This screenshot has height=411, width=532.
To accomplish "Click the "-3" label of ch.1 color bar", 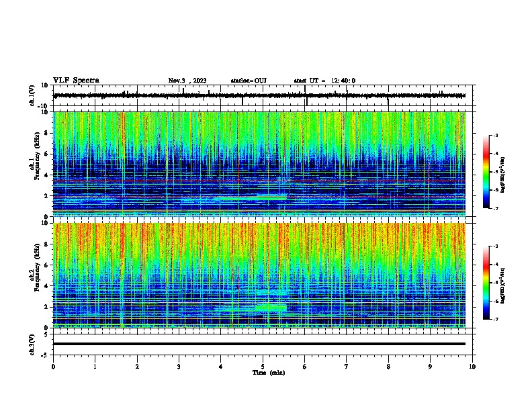I will pyautogui.click(x=496, y=136).
